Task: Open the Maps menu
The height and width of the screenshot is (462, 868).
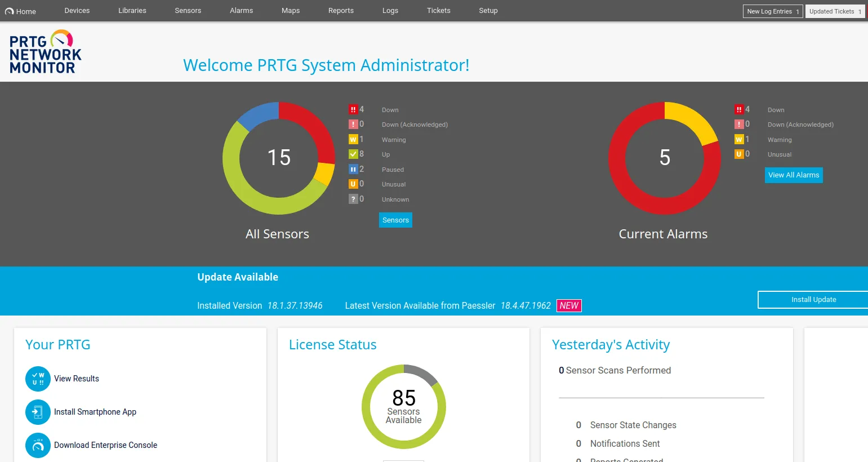Action: pyautogui.click(x=290, y=10)
